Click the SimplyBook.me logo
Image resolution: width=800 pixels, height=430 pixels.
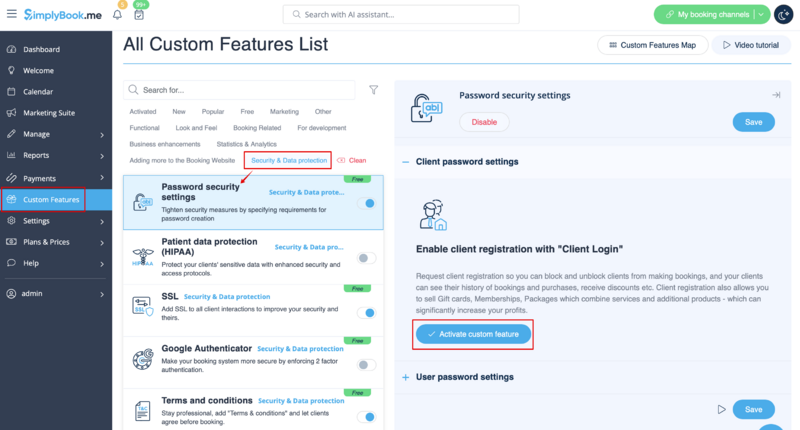(x=63, y=15)
